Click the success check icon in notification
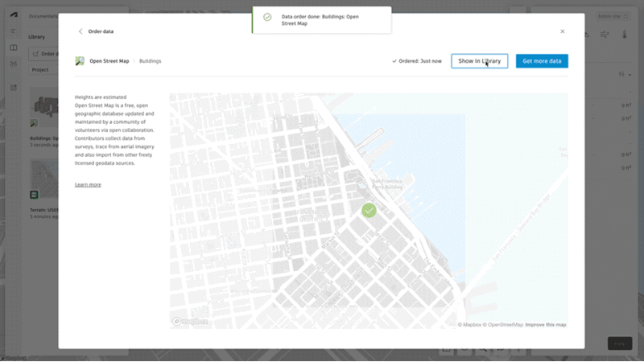The width and height of the screenshot is (644, 362). click(x=267, y=17)
